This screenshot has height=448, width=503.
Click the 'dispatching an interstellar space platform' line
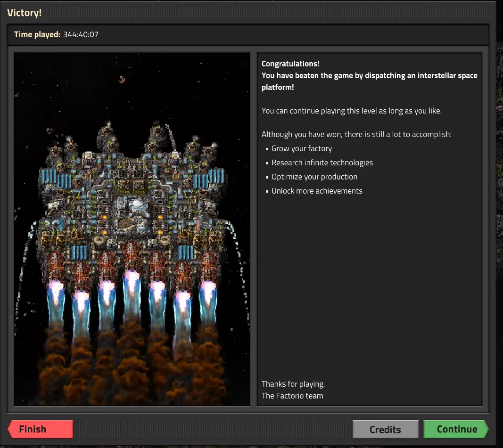(369, 81)
